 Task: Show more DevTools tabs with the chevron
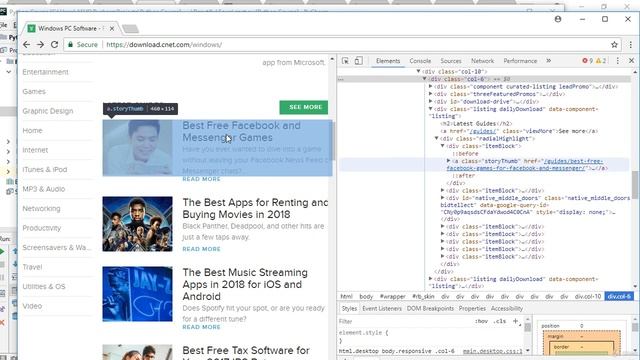549,61
